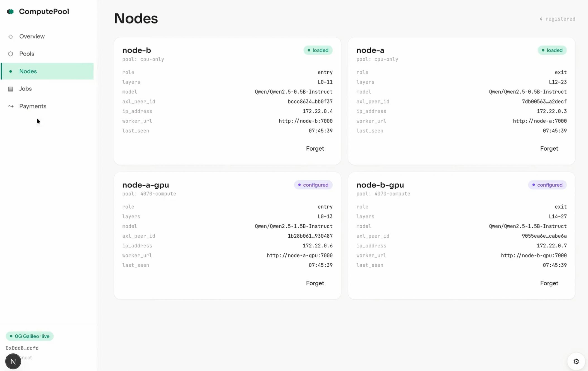Click the Pools hexagon icon
This screenshot has width=588, height=371.
coord(11,54)
